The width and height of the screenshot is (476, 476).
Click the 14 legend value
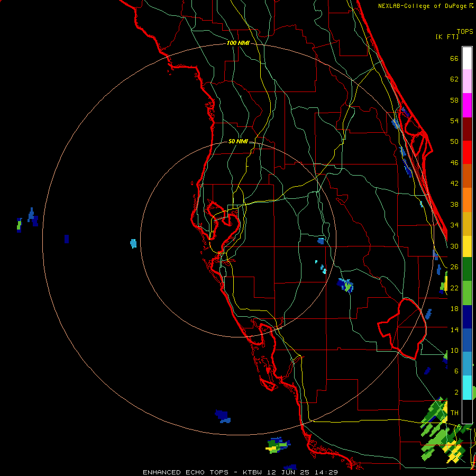click(x=454, y=329)
